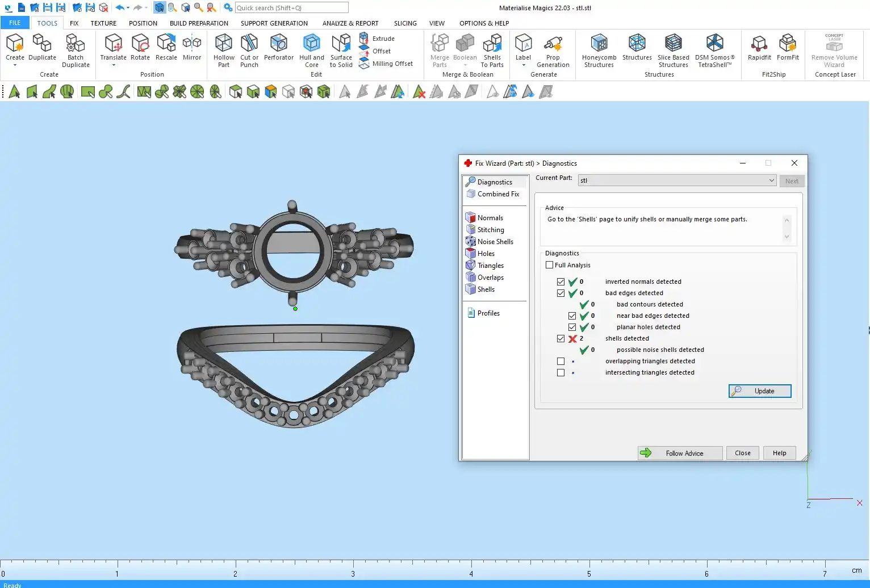This screenshot has height=588, width=870.
Task: Click the Follow Advice button
Action: (680, 453)
